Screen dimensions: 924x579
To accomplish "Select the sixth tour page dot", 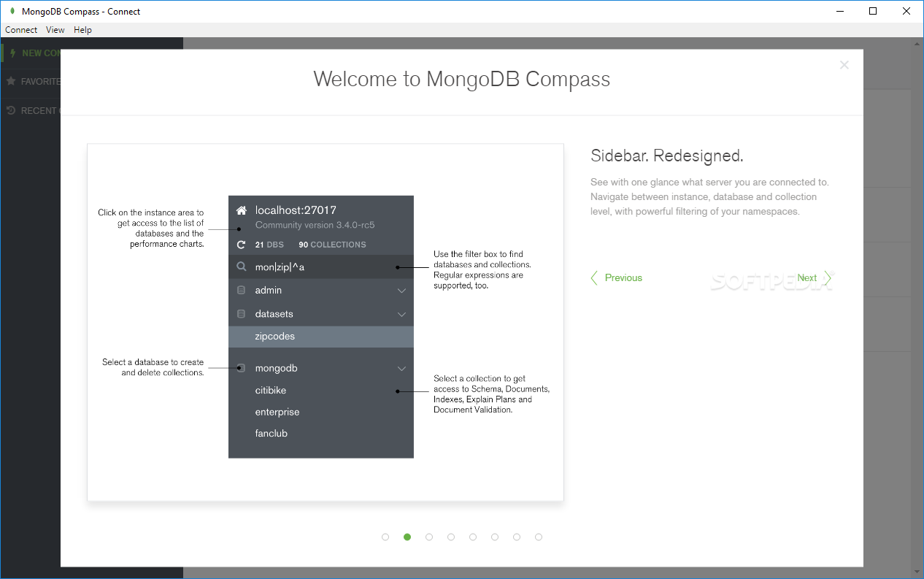I will pos(495,537).
